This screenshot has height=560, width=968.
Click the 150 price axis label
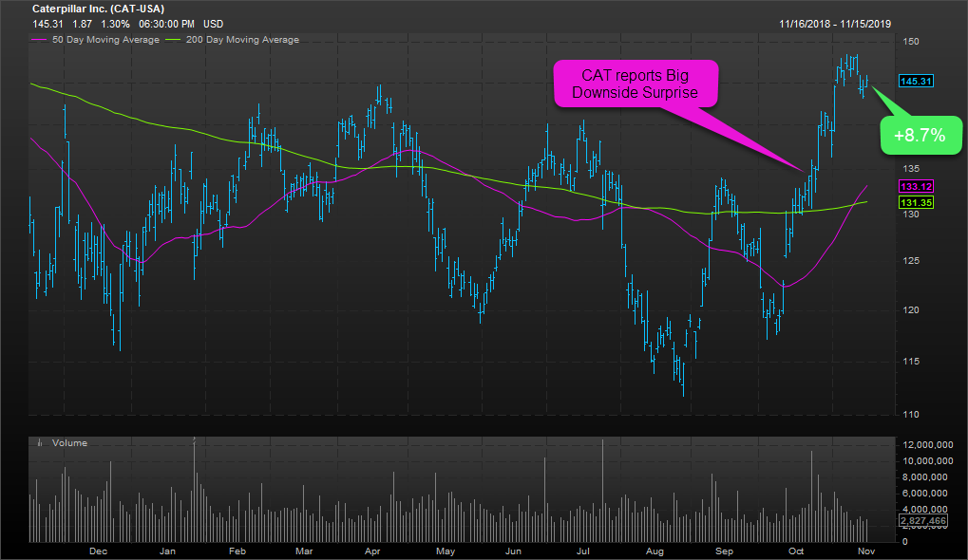[x=911, y=42]
